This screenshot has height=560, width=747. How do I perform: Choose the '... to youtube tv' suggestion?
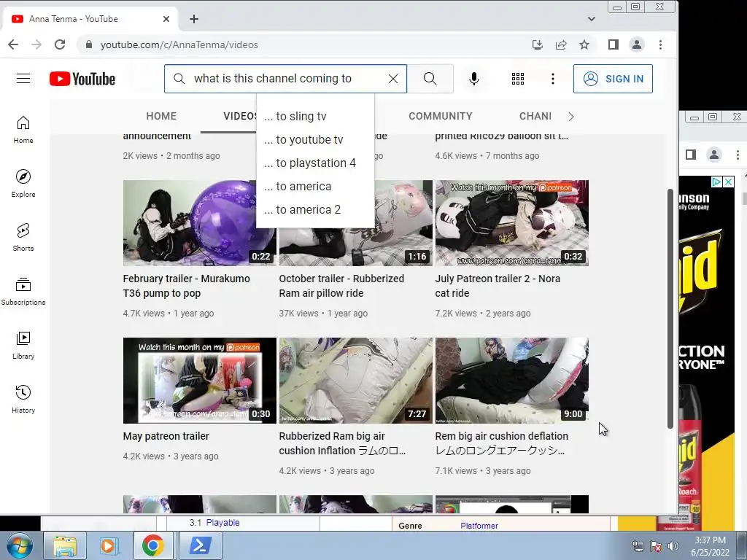315,139
